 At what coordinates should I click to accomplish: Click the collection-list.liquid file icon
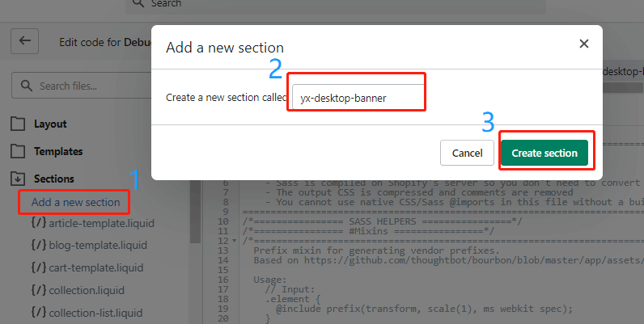pyautogui.click(x=38, y=312)
